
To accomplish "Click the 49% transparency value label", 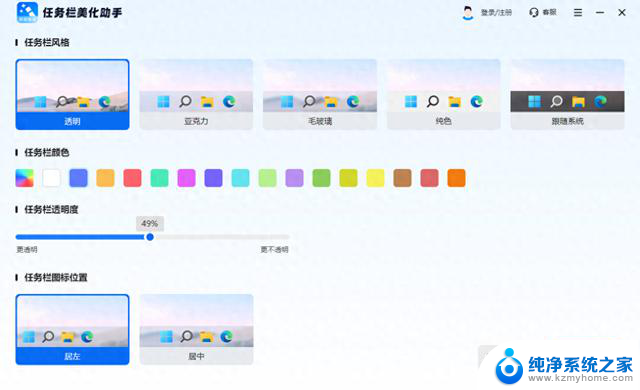I will pos(150,224).
